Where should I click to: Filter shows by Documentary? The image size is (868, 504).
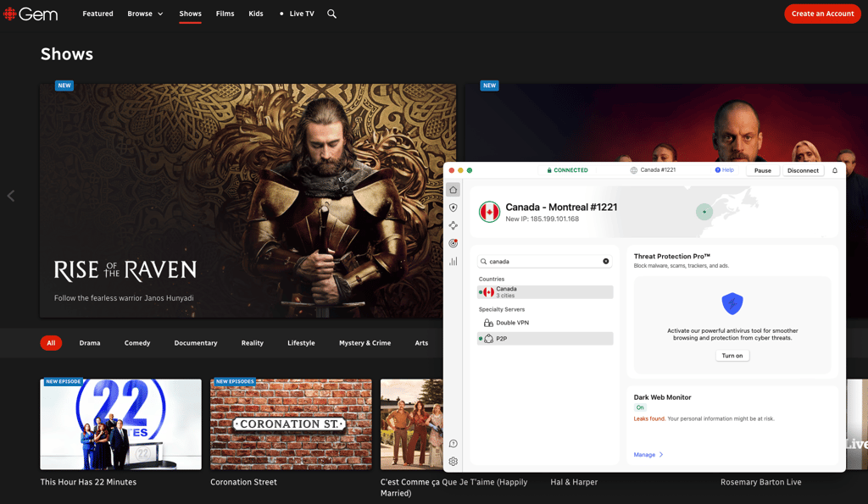pyautogui.click(x=196, y=343)
